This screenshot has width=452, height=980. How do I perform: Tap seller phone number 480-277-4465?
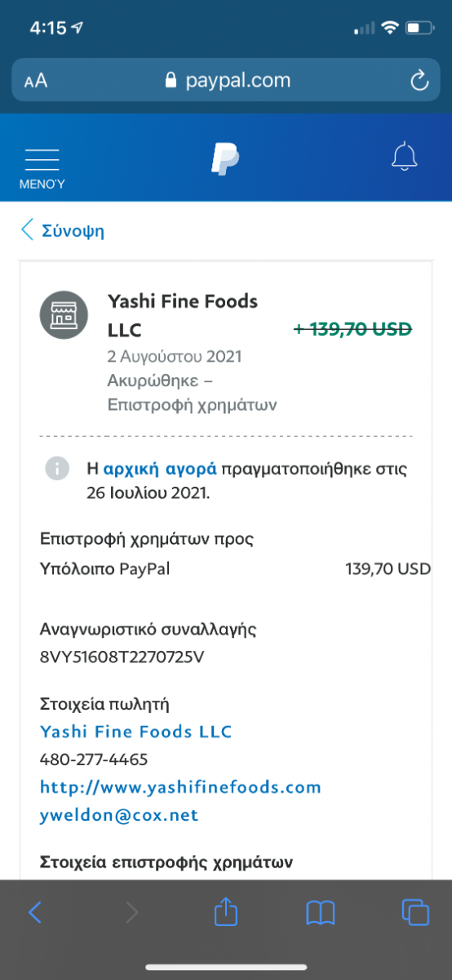click(x=94, y=759)
